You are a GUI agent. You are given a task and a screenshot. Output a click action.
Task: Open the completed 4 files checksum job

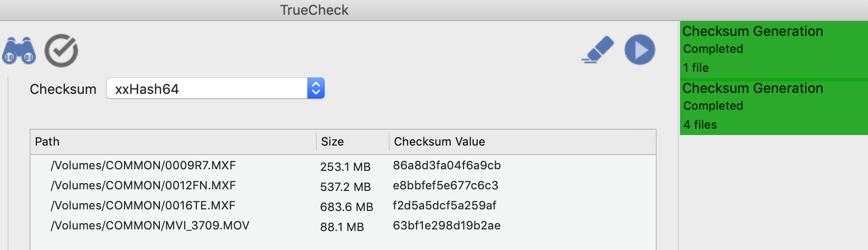coord(774,107)
